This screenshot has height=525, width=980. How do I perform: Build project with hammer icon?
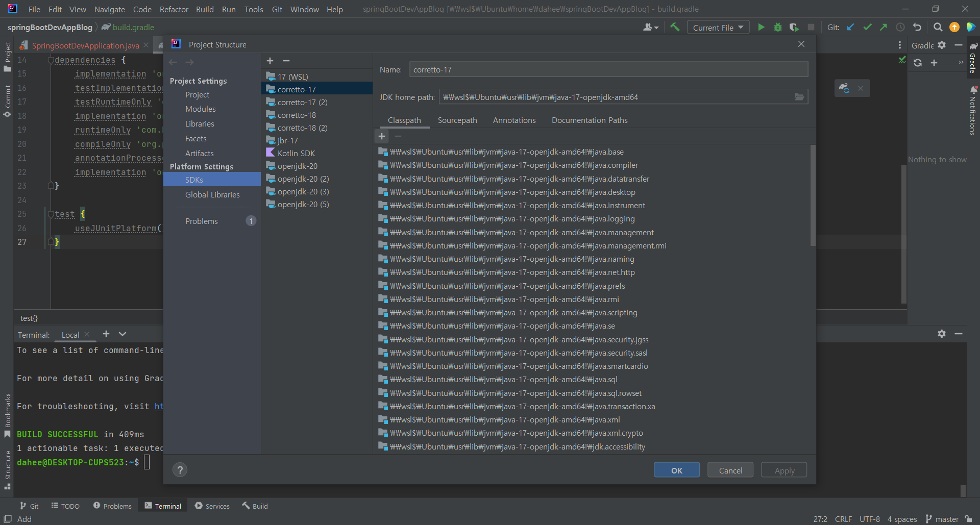tap(675, 27)
